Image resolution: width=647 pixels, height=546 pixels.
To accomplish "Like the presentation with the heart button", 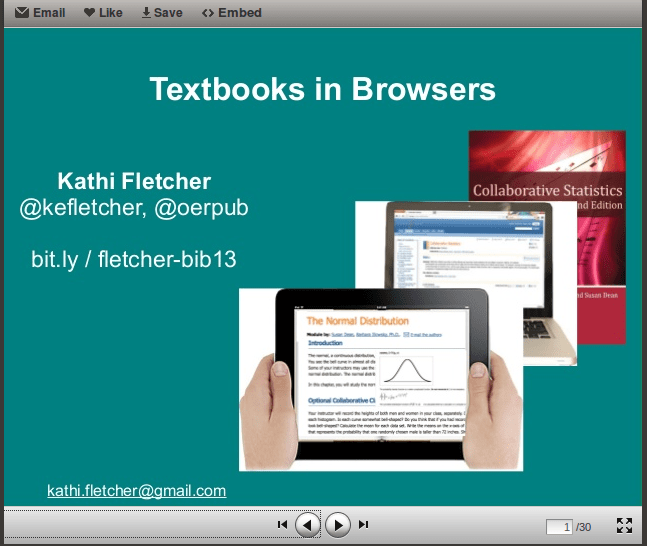I will (x=103, y=13).
